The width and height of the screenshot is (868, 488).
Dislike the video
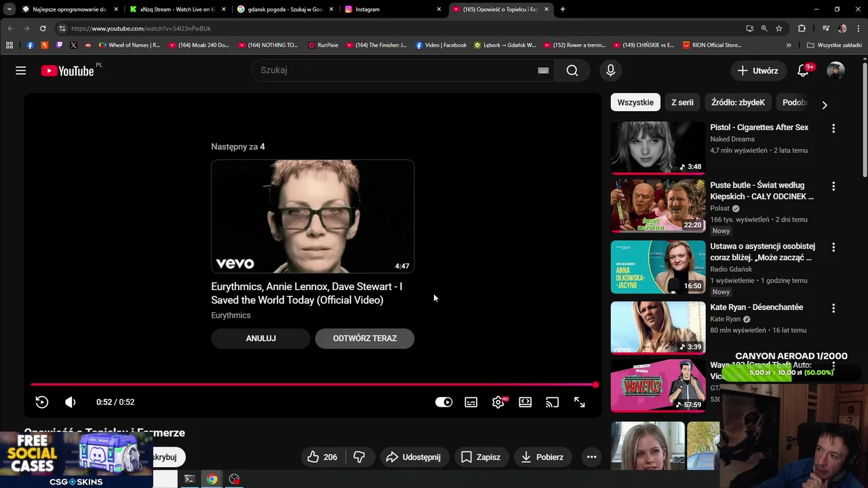359,457
